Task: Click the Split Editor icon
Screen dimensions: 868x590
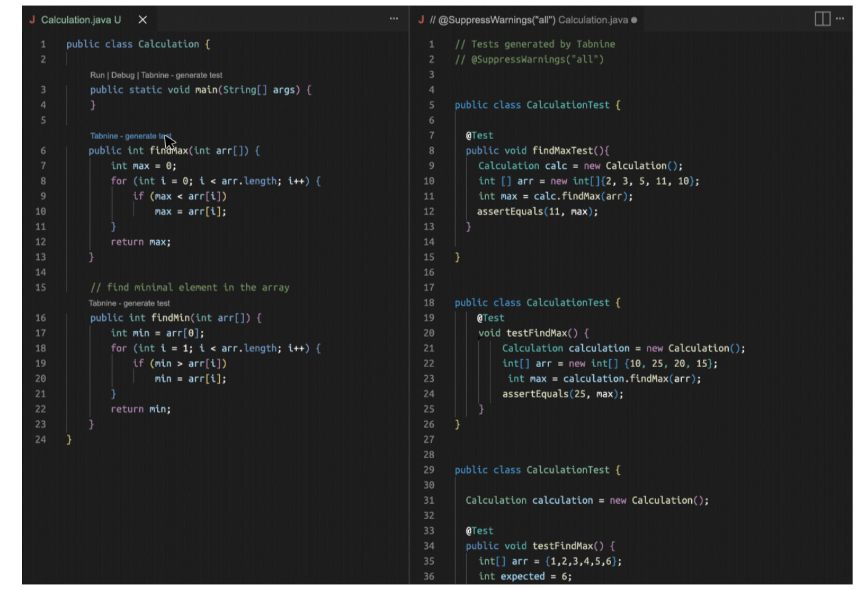Action: (x=822, y=19)
